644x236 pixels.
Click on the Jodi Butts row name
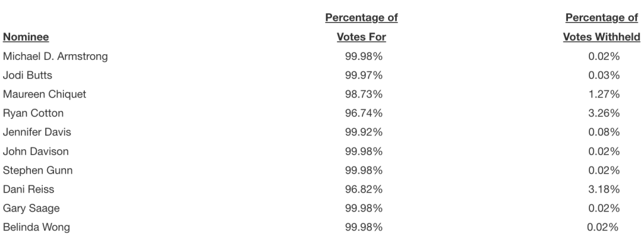click(x=28, y=76)
